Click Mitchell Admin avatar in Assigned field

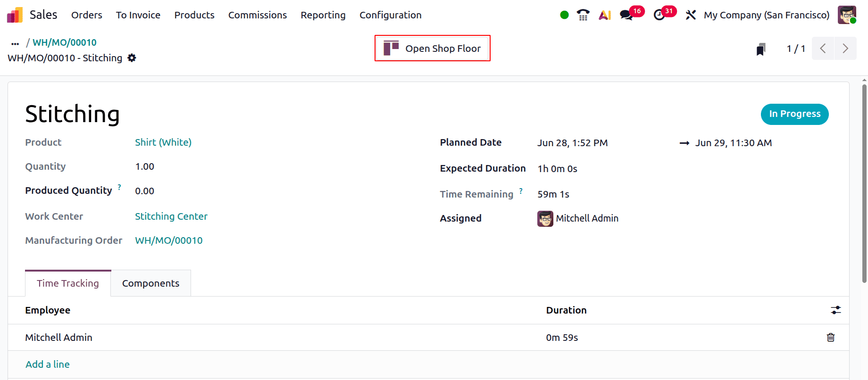click(545, 219)
